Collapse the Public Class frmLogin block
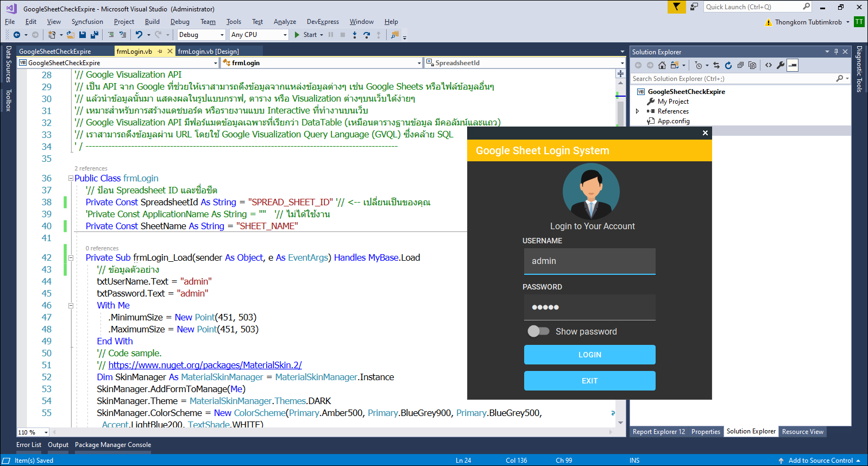 tap(71, 178)
